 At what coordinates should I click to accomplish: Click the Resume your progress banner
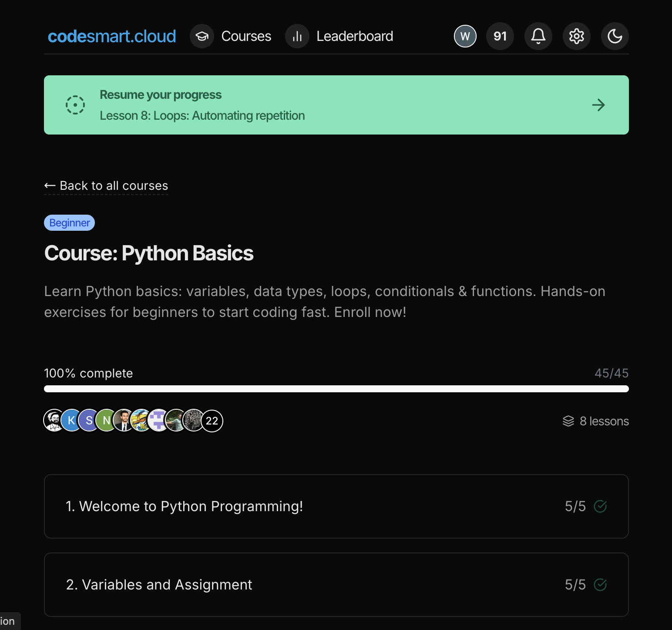[336, 105]
